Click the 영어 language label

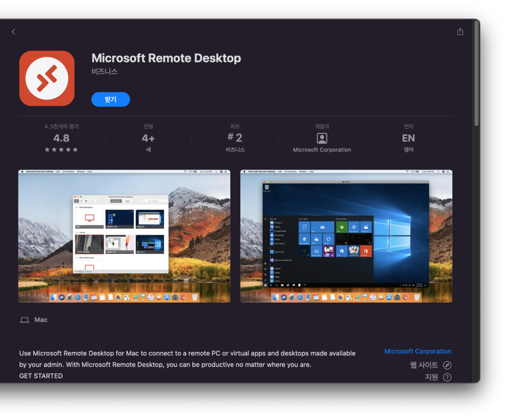(x=408, y=150)
